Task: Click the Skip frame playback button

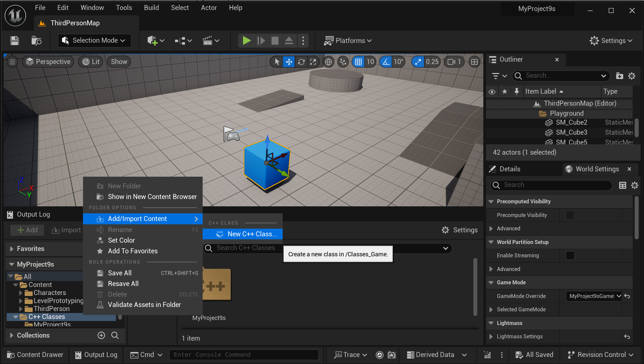Action: point(261,41)
